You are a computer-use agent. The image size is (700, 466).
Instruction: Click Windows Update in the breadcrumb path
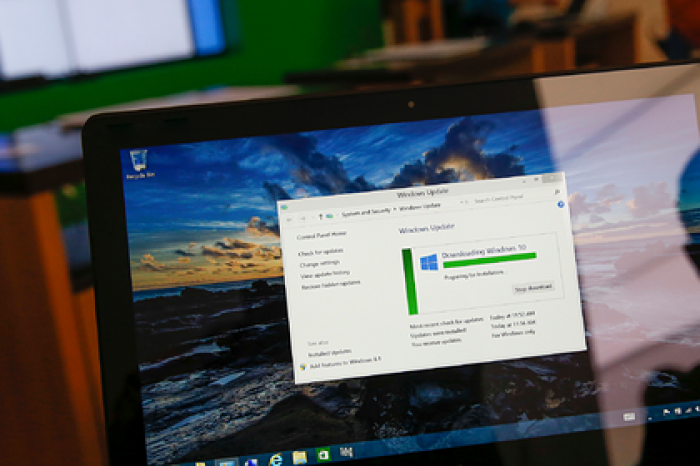(x=420, y=207)
